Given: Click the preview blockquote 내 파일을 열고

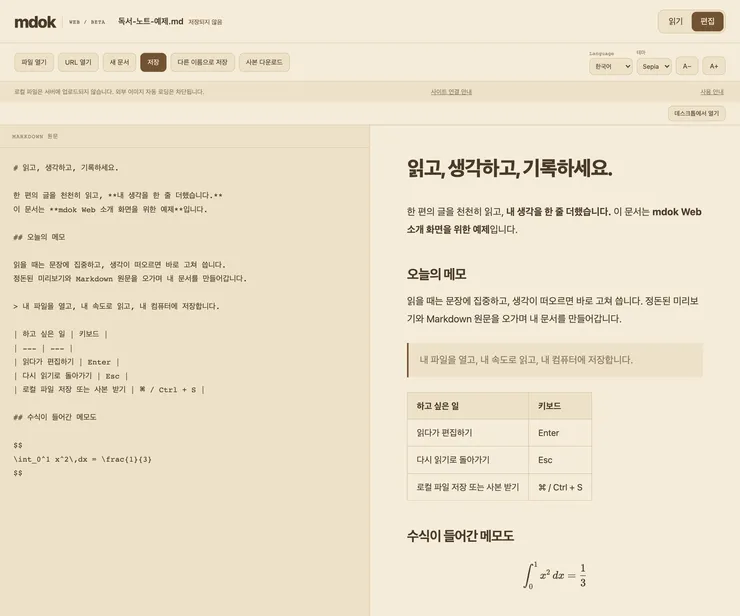Looking at the screenshot, I should (555, 360).
